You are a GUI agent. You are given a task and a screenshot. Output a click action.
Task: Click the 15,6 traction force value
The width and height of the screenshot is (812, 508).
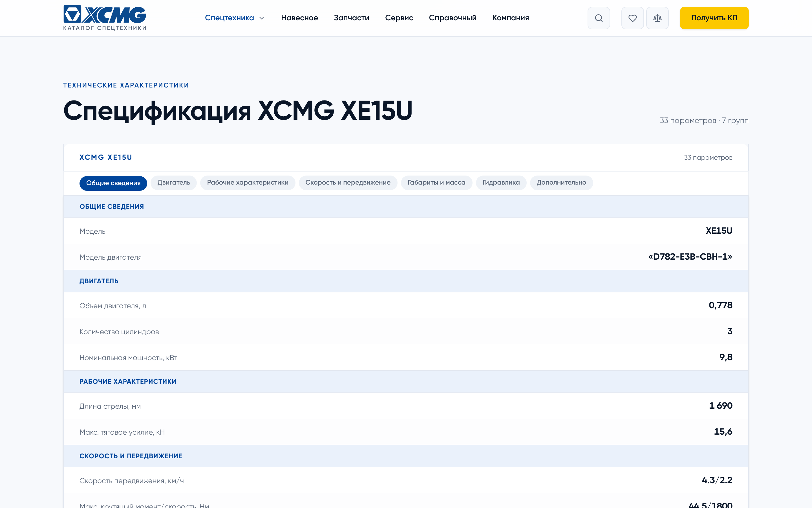click(x=723, y=432)
